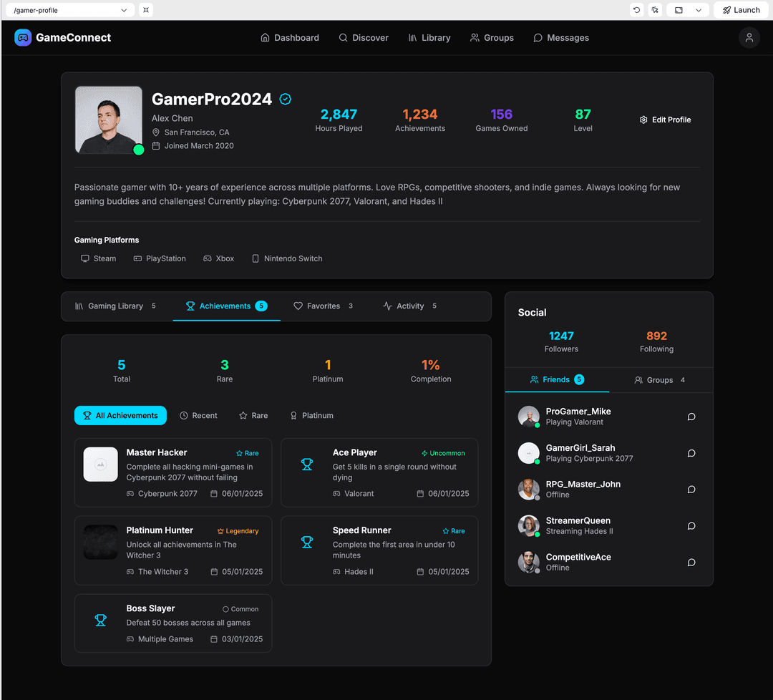Viewport: 773px width, 700px height.
Task: Expand the viewport size dropdown chevron
Action: (x=699, y=10)
